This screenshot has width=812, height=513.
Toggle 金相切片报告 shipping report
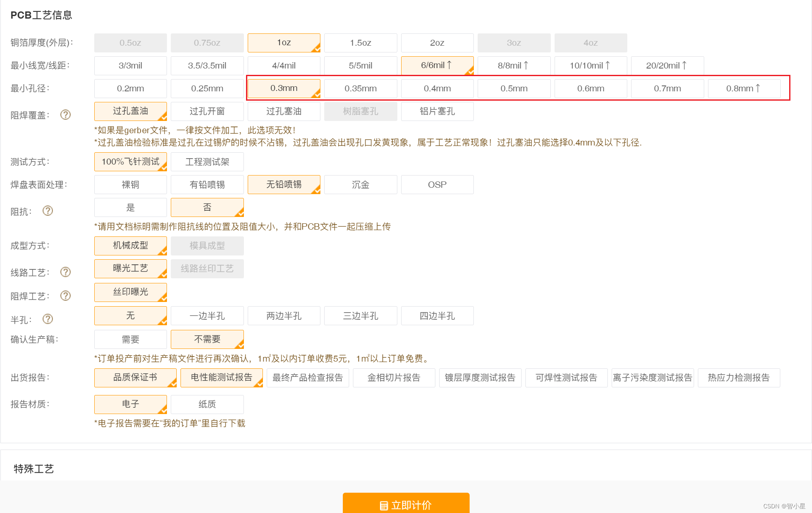click(394, 378)
